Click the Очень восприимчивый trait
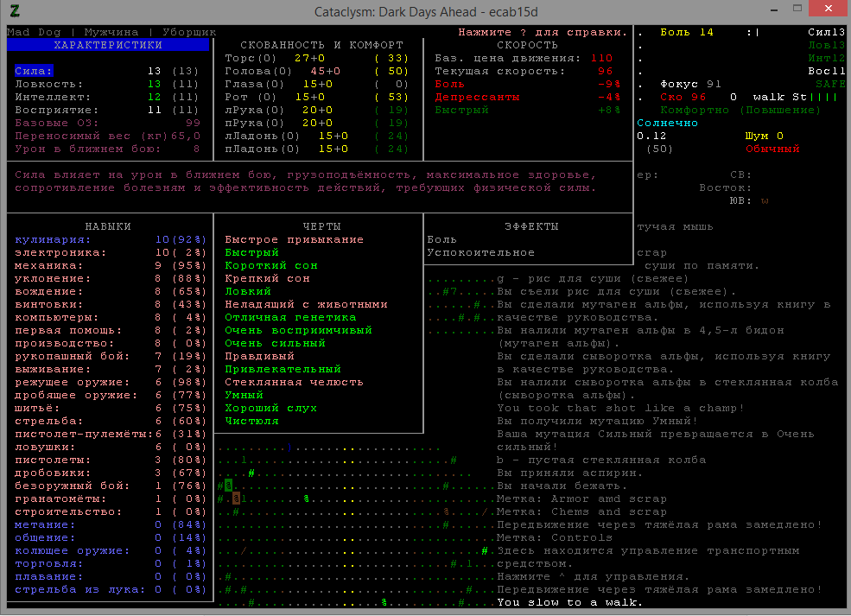The width and height of the screenshot is (851, 616). click(299, 331)
